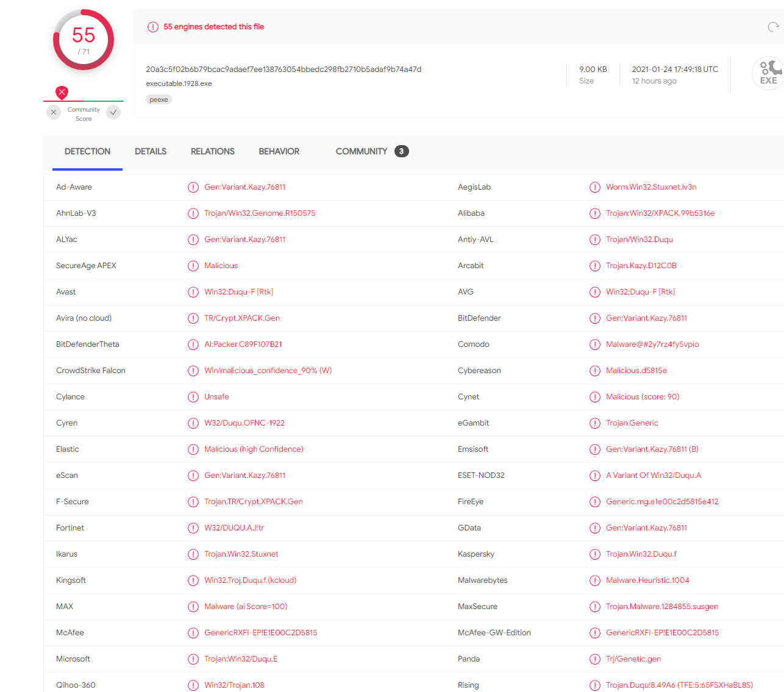The height and width of the screenshot is (692, 784).
Task: Vote malicious with community X button
Action: pos(54,112)
